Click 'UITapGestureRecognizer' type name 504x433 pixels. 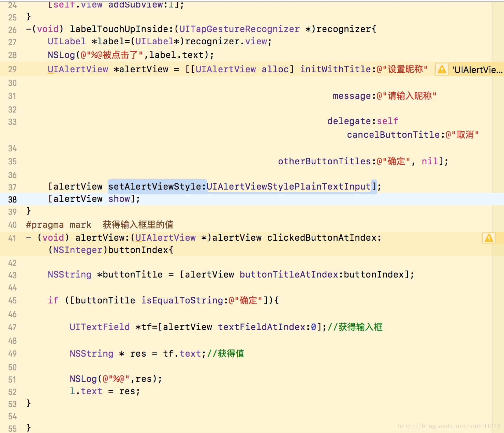pos(239,29)
